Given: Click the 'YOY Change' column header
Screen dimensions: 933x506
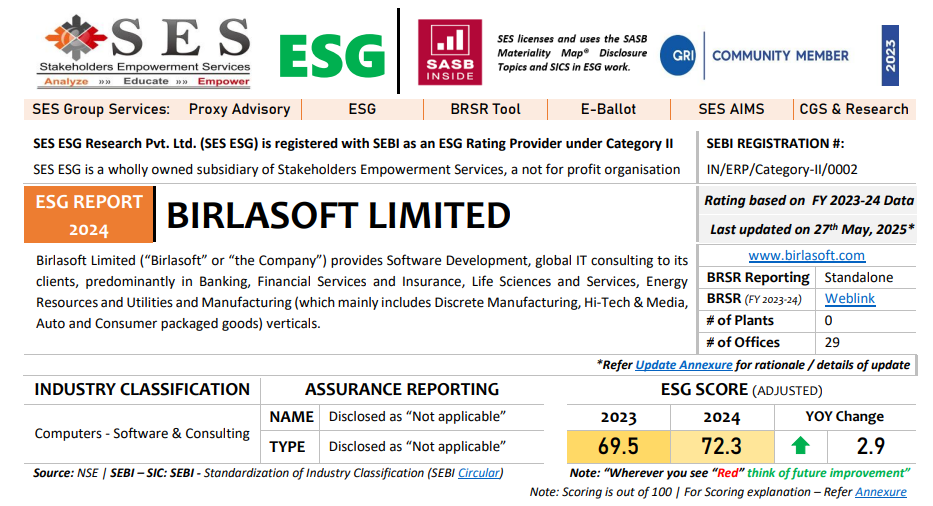Looking at the screenshot, I should click(844, 417).
